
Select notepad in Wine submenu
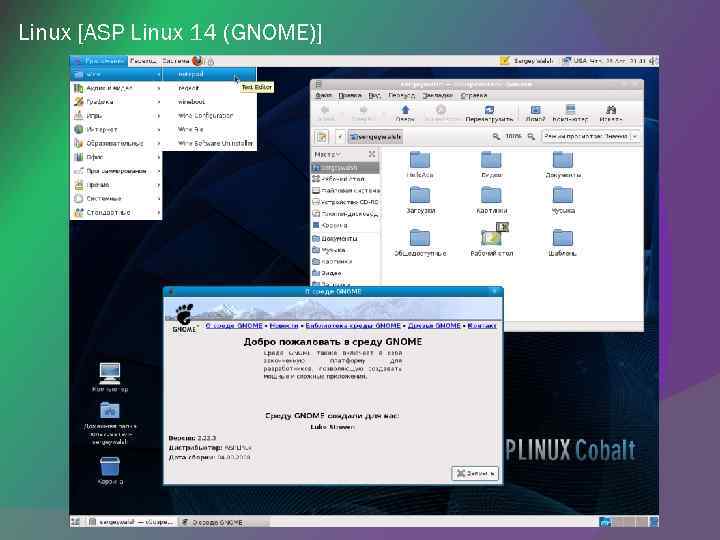pyautogui.click(x=209, y=74)
